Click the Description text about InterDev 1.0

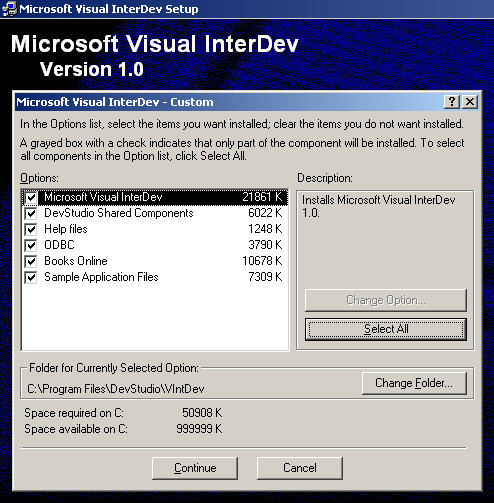[379, 206]
